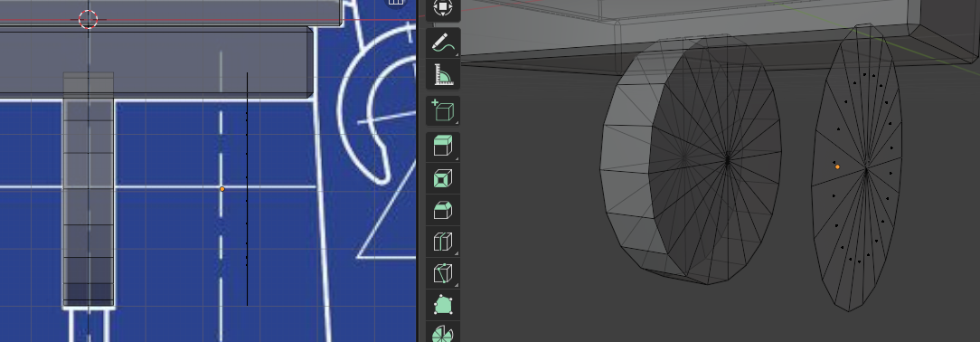Select the Annotate pencil tool
Viewport: 980px width, 342px height.
click(443, 43)
